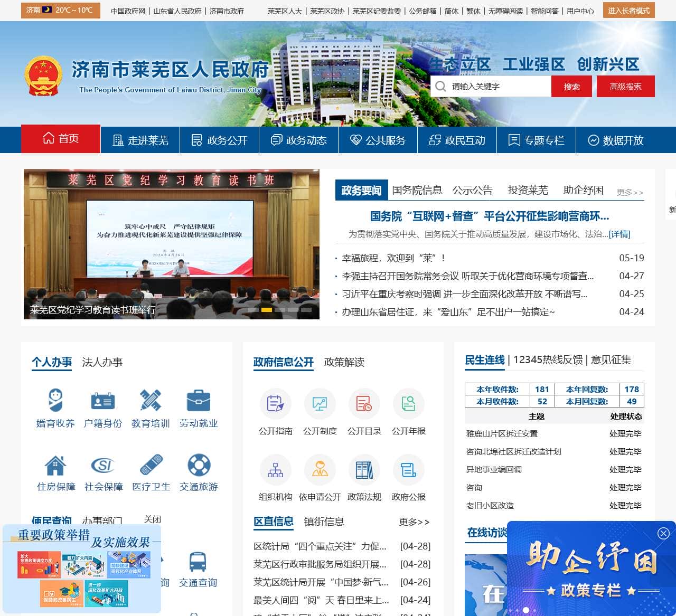Open 区统计局"四个重点关注" article
Screen dimensions: 676x616
320,546
